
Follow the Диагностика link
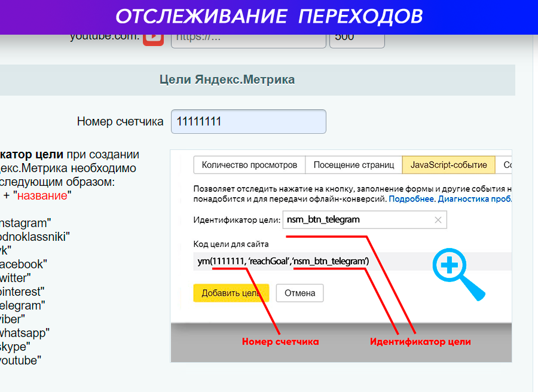click(475, 198)
